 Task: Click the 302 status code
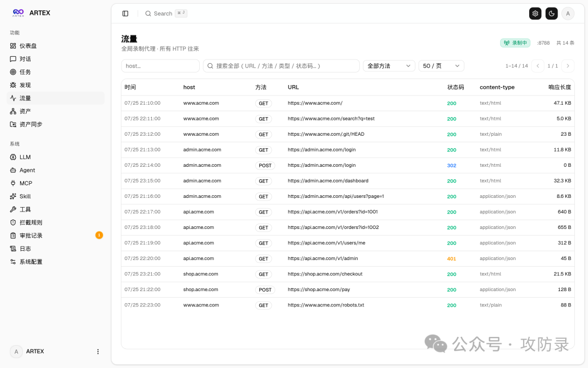tap(451, 165)
